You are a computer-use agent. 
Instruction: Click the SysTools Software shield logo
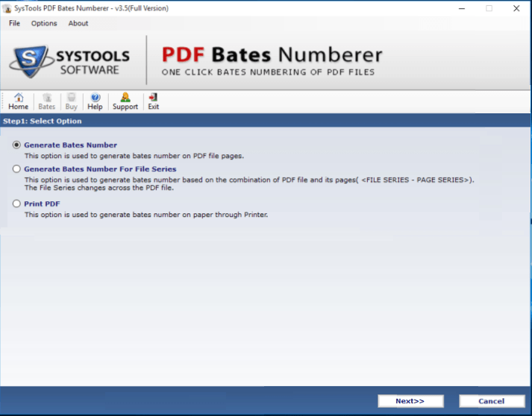[x=31, y=61]
